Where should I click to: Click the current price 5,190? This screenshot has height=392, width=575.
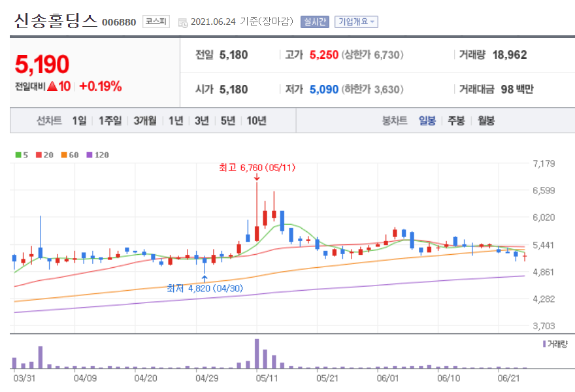pyautogui.click(x=42, y=64)
